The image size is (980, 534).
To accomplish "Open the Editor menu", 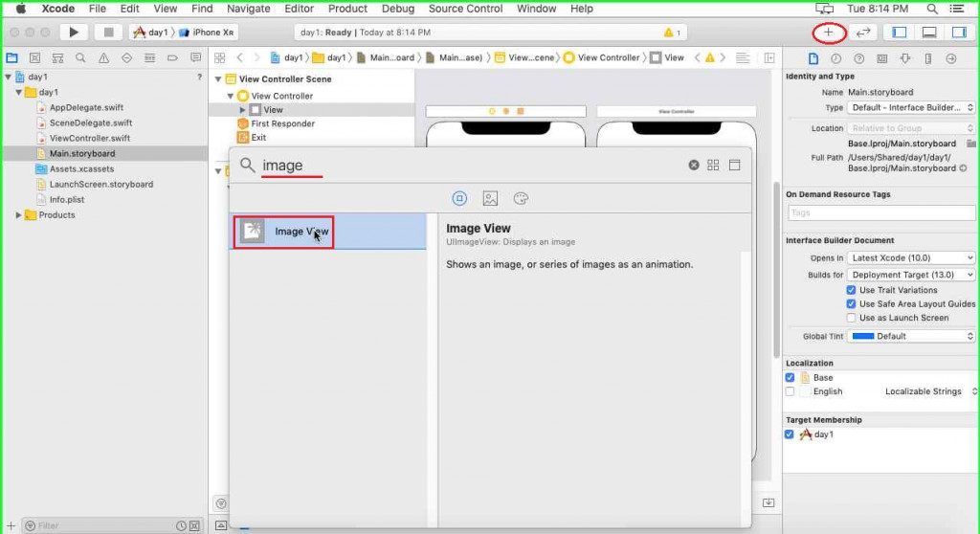I will click(299, 9).
